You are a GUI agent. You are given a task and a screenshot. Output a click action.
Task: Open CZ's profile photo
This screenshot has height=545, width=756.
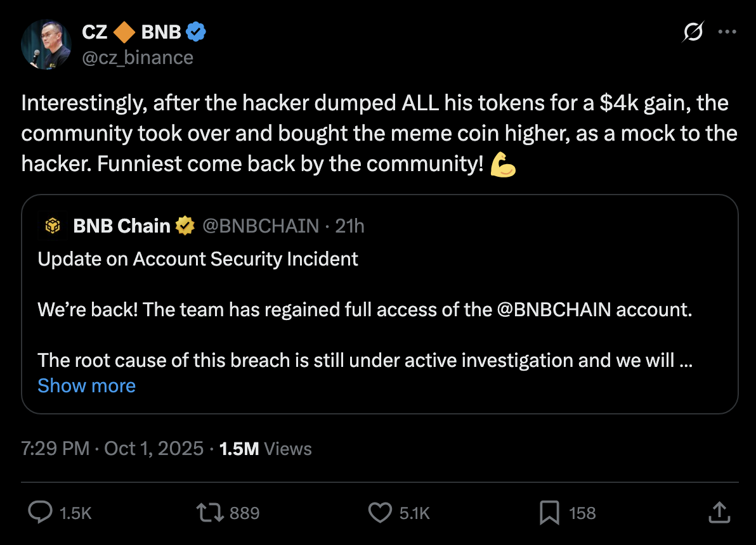coord(46,44)
